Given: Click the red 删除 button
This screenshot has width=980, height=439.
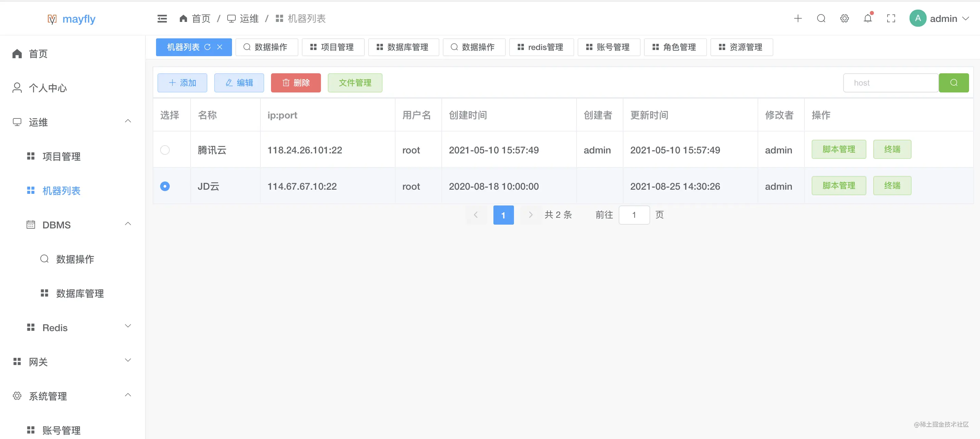Looking at the screenshot, I should click(296, 83).
